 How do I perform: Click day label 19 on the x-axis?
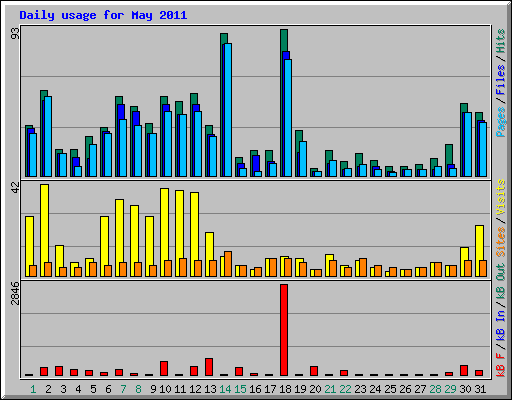(300, 389)
